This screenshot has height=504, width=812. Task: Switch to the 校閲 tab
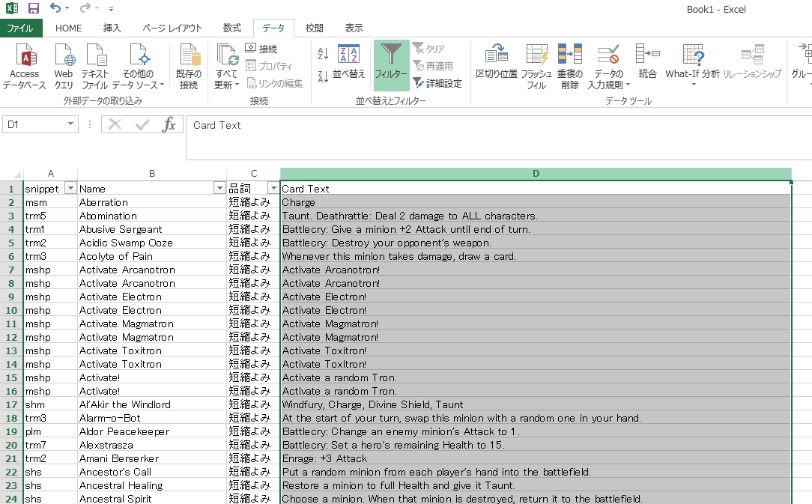(314, 28)
